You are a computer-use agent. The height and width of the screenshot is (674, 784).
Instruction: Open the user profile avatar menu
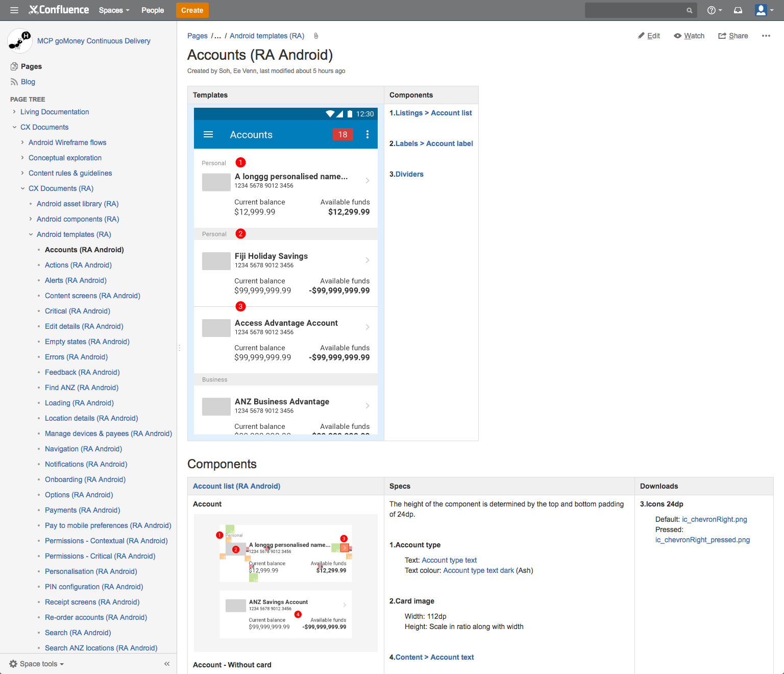pyautogui.click(x=764, y=10)
